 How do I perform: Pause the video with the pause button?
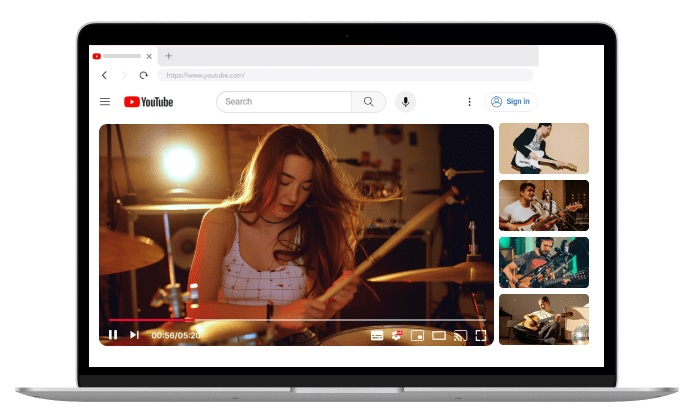coord(113,334)
